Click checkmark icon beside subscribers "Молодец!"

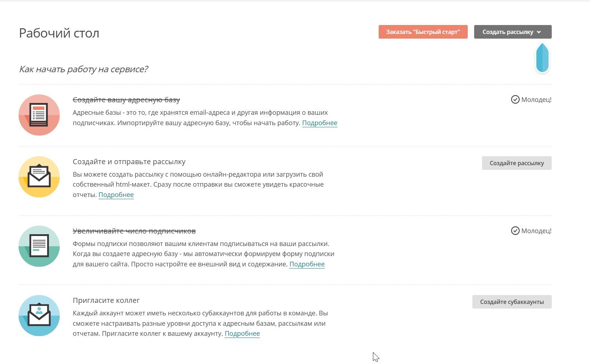pyautogui.click(x=515, y=231)
